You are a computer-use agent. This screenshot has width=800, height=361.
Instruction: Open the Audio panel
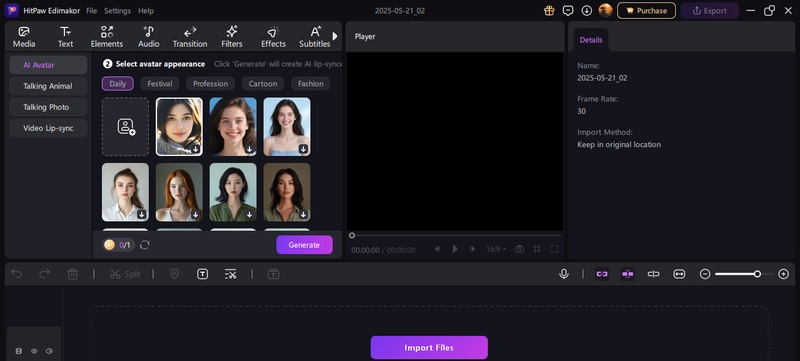[x=149, y=37]
